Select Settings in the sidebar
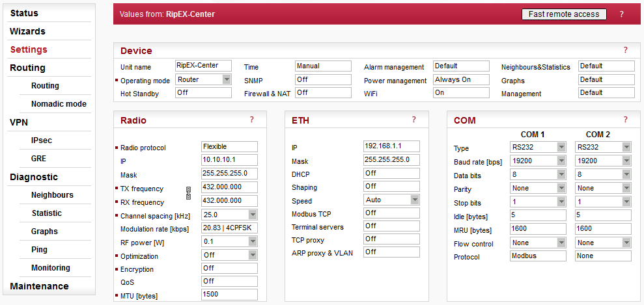 [29, 49]
